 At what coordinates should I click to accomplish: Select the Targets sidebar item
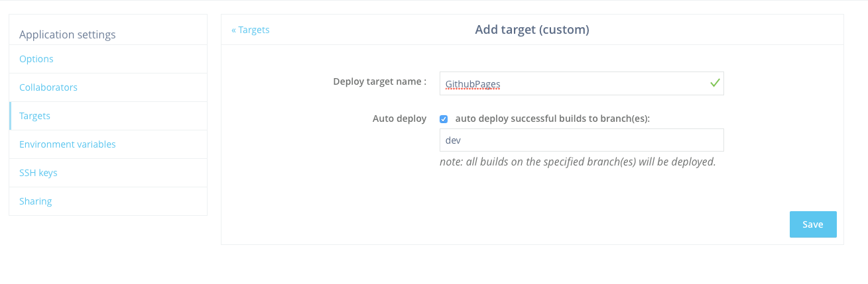tap(108, 116)
